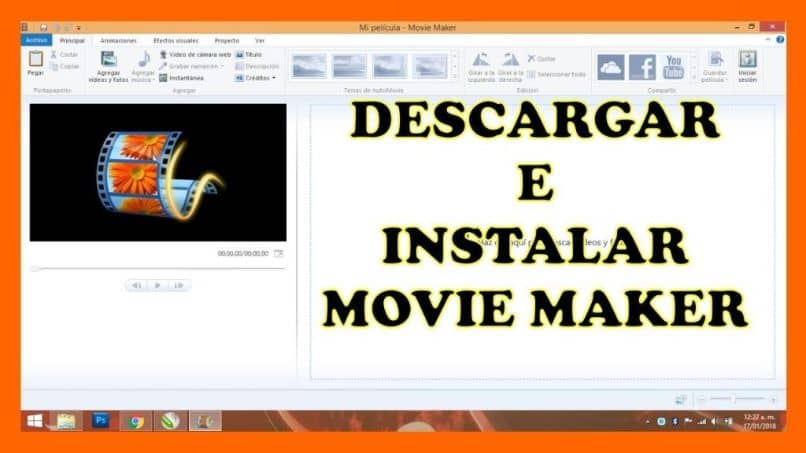Click the preview seek bar slider

pyautogui.click(x=157, y=268)
